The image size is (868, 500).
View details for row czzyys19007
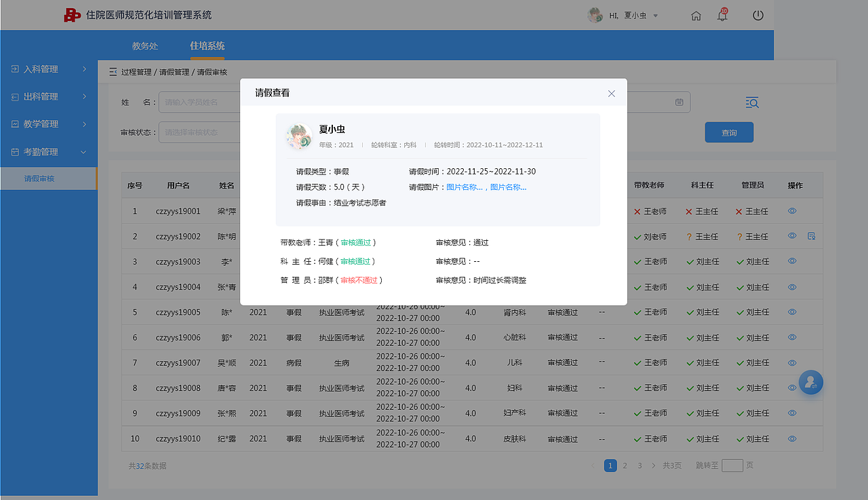pos(792,362)
